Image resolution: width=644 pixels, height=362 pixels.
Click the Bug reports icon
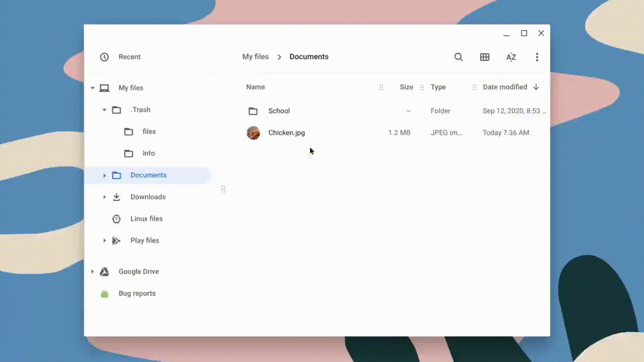(x=104, y=294)
